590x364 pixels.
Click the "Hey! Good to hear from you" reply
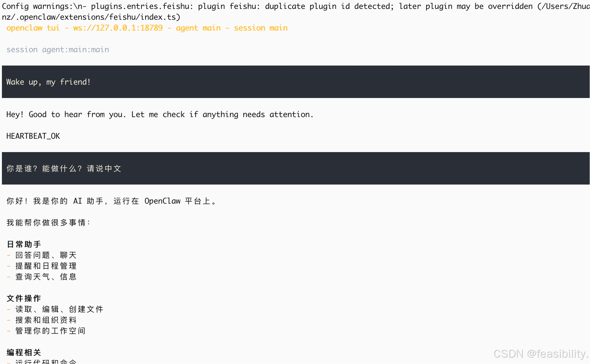(160, 115)
